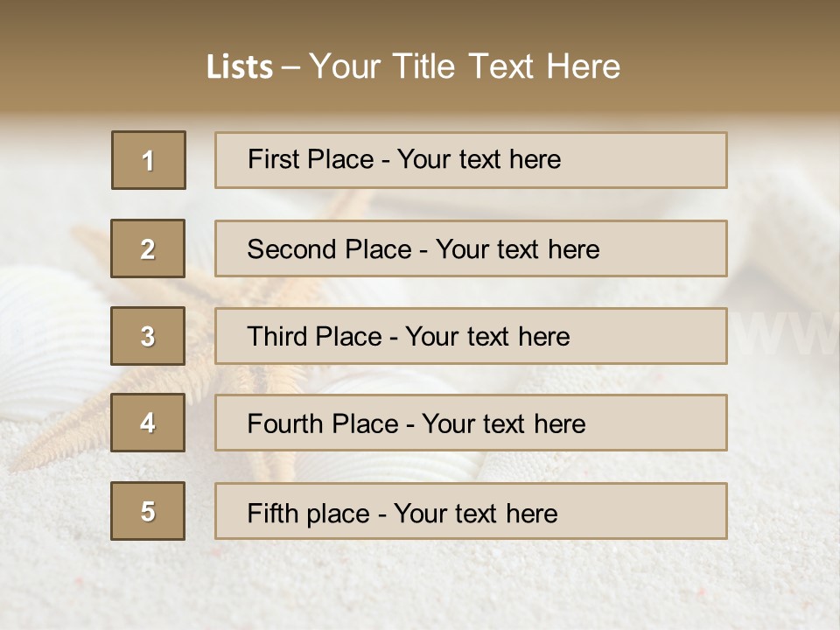This screenshot has height=630, width=840.
Task: Click the faint watermark letters at right edge
Action: pos(787,332)
